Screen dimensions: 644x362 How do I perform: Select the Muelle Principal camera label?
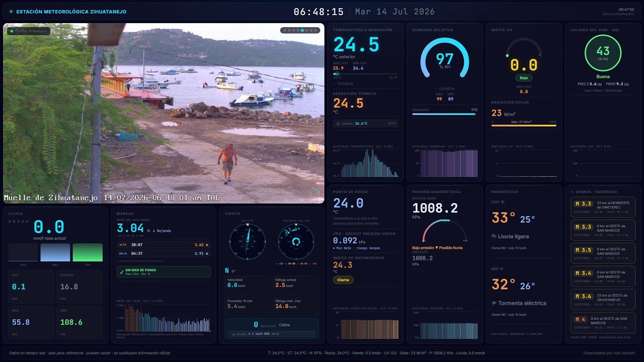tap(29, 31)
